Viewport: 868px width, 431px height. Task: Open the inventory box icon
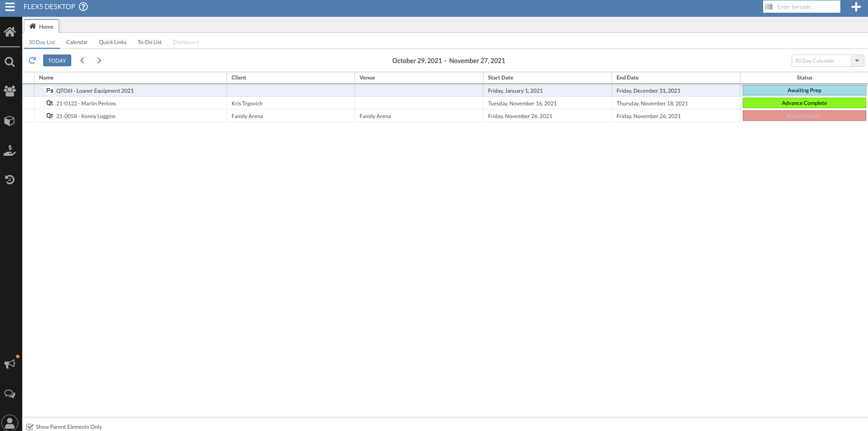point(10,121)
